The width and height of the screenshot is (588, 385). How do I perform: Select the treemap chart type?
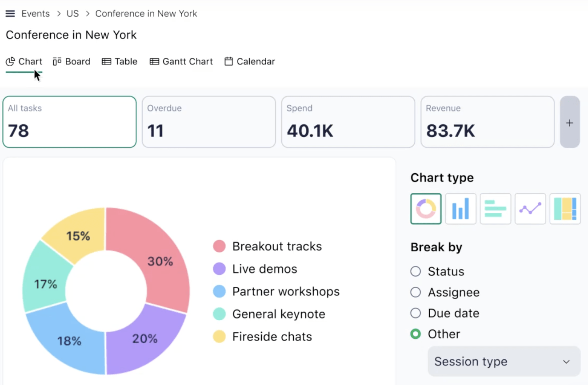pos(565,209)
